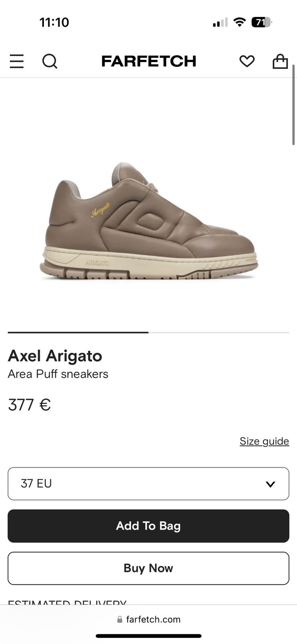Open the Axel Arigato brand link

[x=55, y=356]
